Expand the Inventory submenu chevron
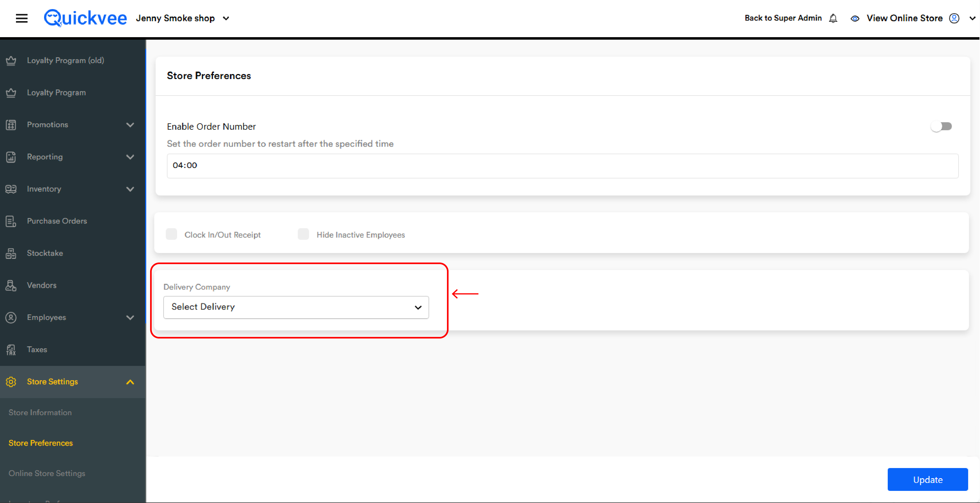980x503 pixels. (130, 189)
